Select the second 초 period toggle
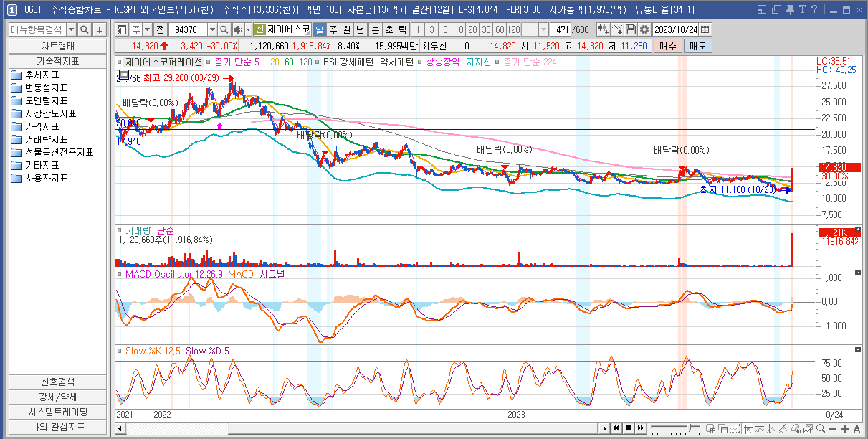868x439 pixels. (389, 29)
